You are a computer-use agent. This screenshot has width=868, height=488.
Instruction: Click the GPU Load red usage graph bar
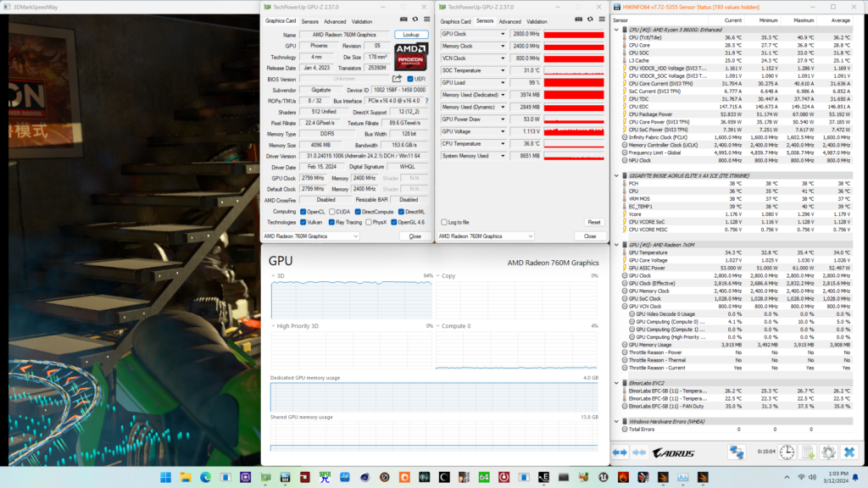tap(574, 82)
